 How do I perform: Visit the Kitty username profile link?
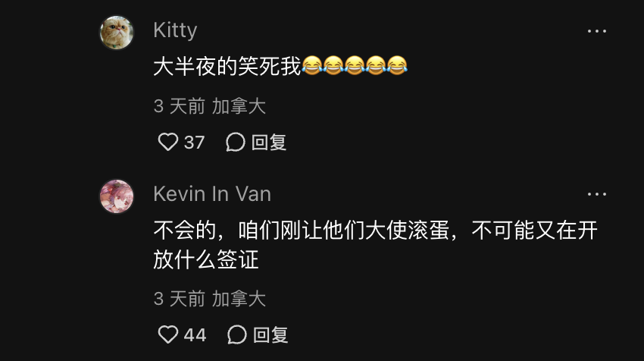tap(175, 30)
